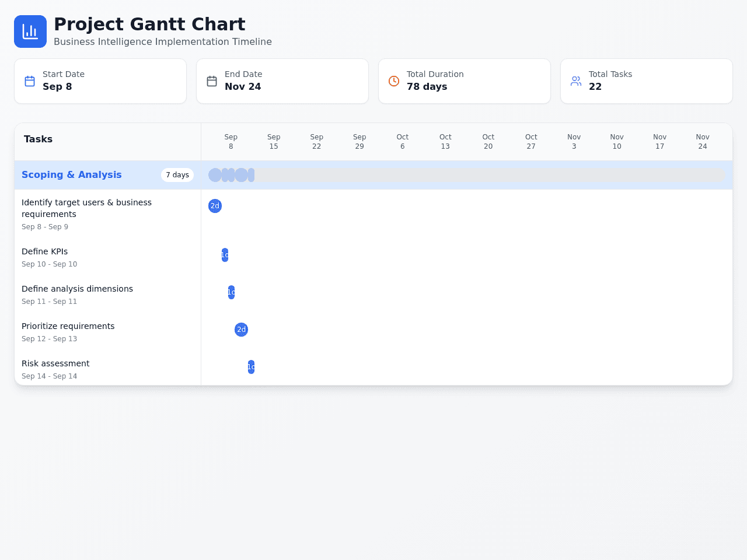Click the Sep 22 timeline column header
747x560 pixels.
317,142
